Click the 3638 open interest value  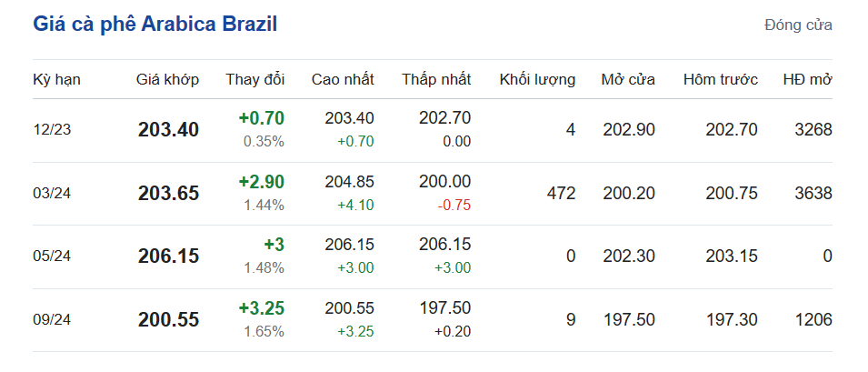coord(812,194)
